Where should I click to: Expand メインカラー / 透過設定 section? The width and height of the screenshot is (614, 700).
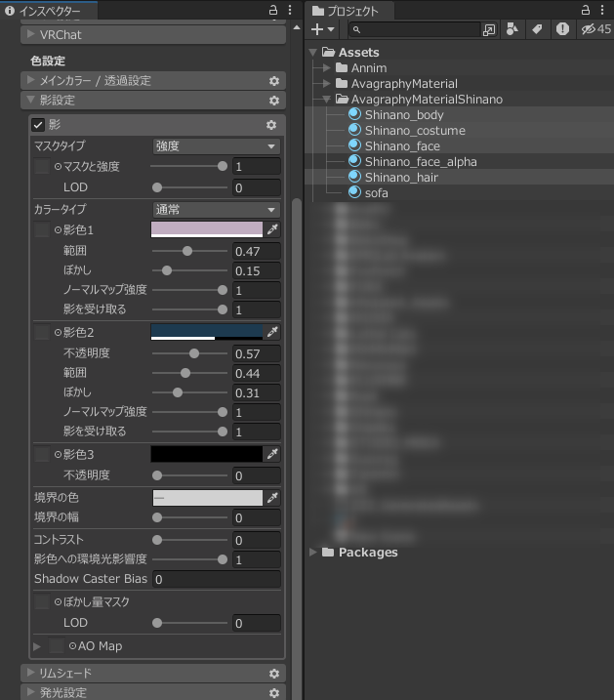pyautogui.click(x=31, y=80)
